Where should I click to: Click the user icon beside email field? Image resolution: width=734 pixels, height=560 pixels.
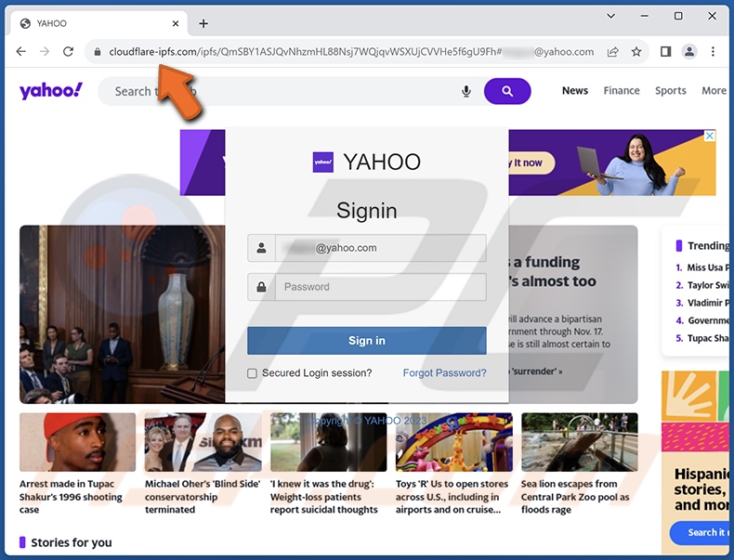pyautogui.click(x=262, y=248)
